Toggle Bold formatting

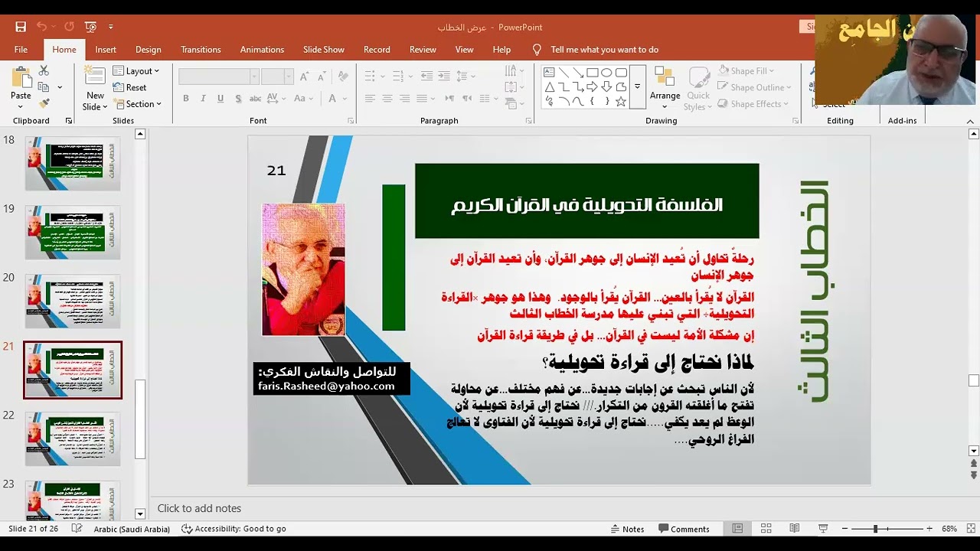(185, 99)
